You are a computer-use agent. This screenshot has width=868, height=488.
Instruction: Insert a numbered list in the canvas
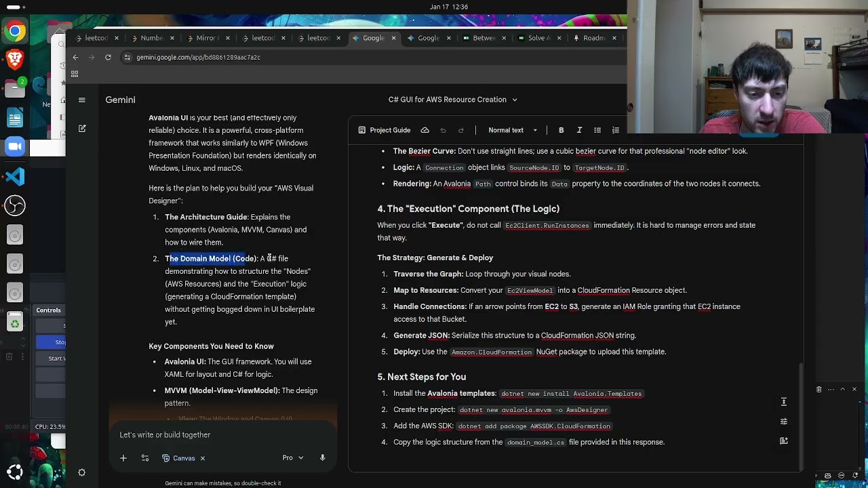[x=616, y=130]
